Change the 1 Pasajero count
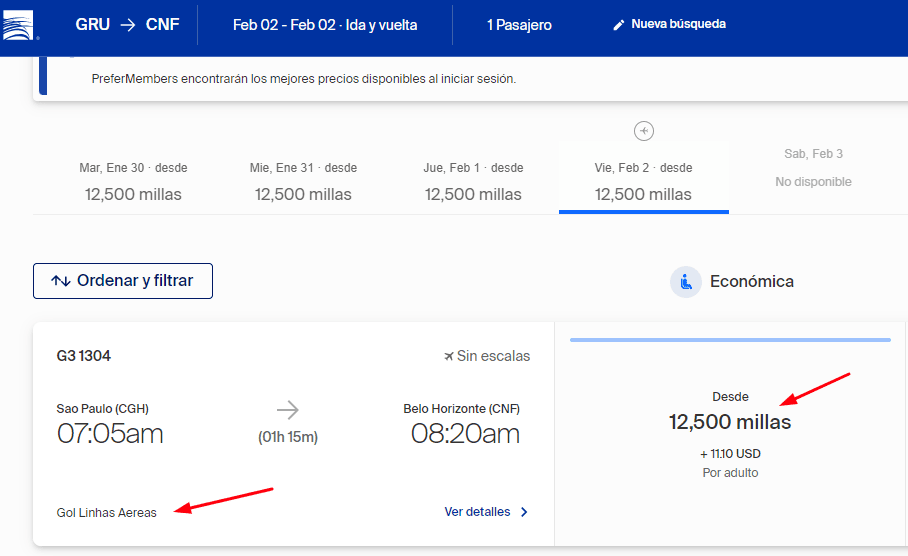 coord(519,25)
